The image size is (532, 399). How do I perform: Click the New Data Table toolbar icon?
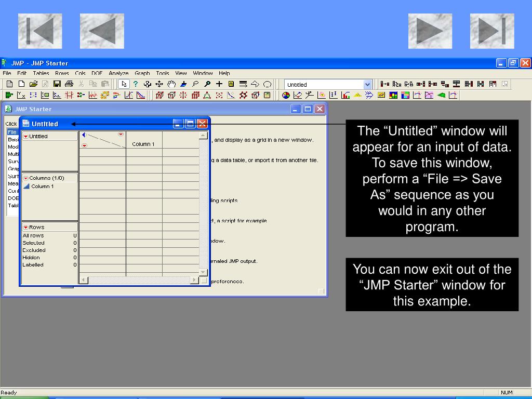[x=9, y=84]
